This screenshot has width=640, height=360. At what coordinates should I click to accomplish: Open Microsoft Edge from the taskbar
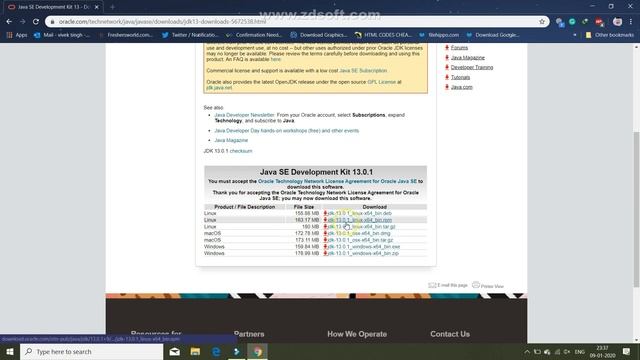tap(216, 351)
